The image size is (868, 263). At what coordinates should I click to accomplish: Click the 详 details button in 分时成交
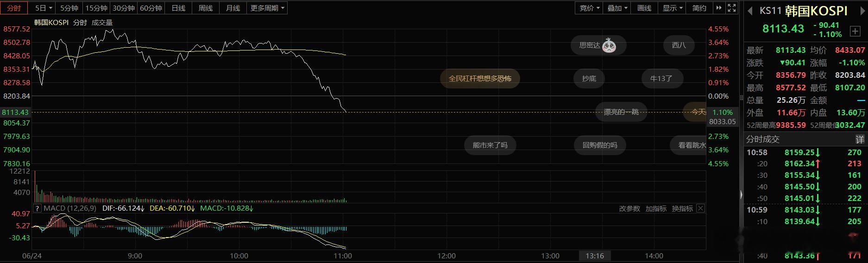pos(860,139)
